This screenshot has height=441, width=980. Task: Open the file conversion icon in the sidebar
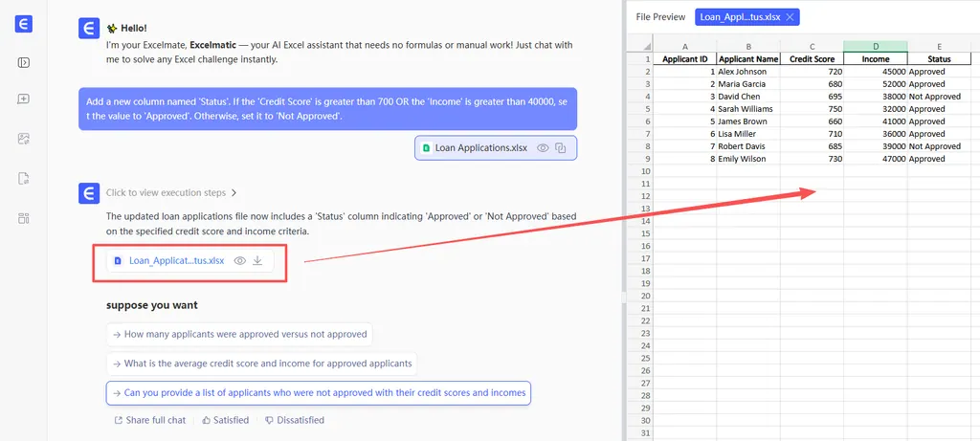[x=24, y=178]
